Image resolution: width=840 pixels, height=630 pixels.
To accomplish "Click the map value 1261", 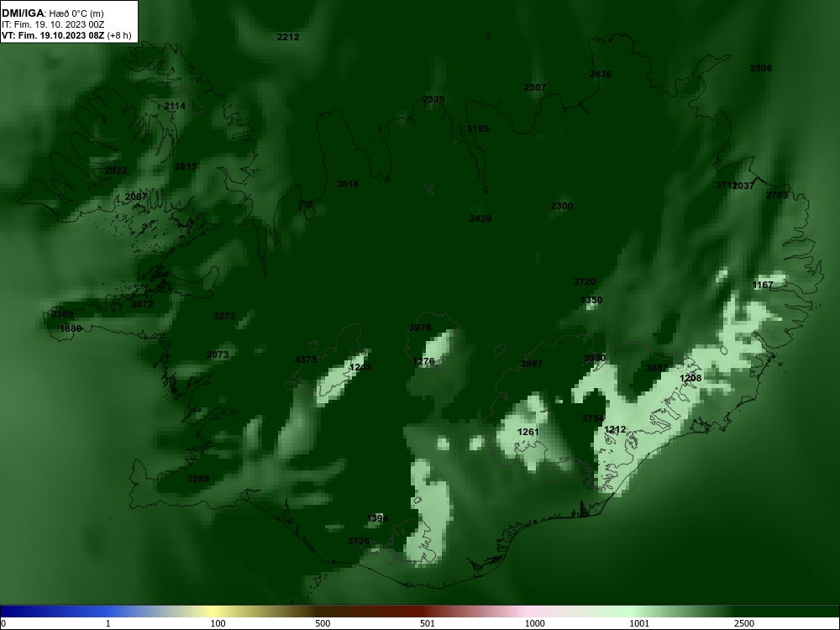I will tap(528, 432).
